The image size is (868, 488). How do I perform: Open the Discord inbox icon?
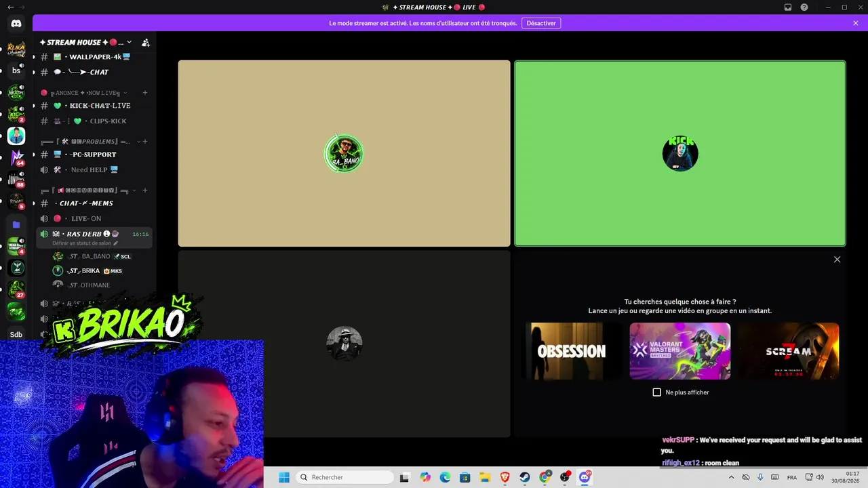(788, 7)
